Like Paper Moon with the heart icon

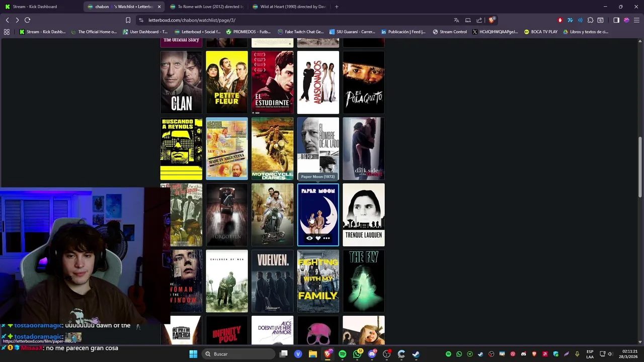[318, 238]
